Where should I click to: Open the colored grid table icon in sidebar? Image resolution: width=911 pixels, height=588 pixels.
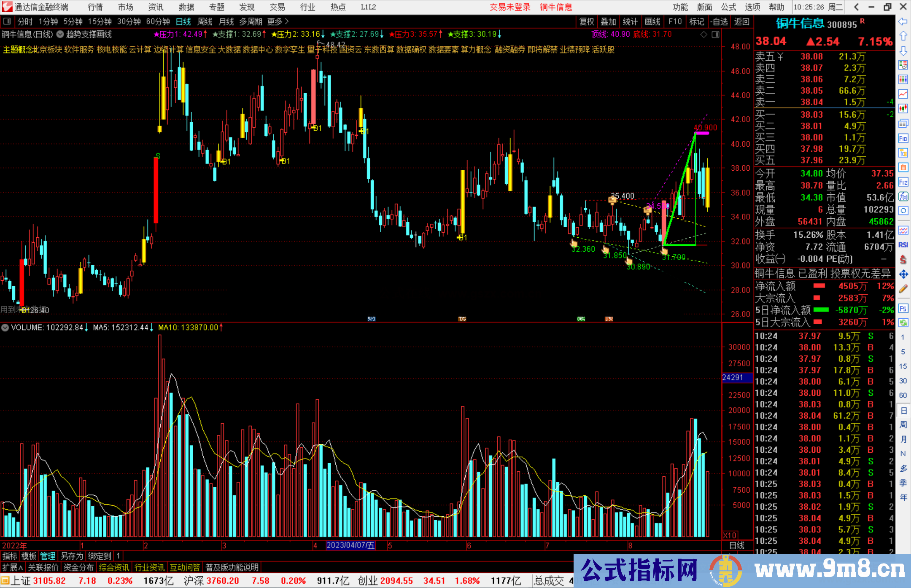click(903, 80)
